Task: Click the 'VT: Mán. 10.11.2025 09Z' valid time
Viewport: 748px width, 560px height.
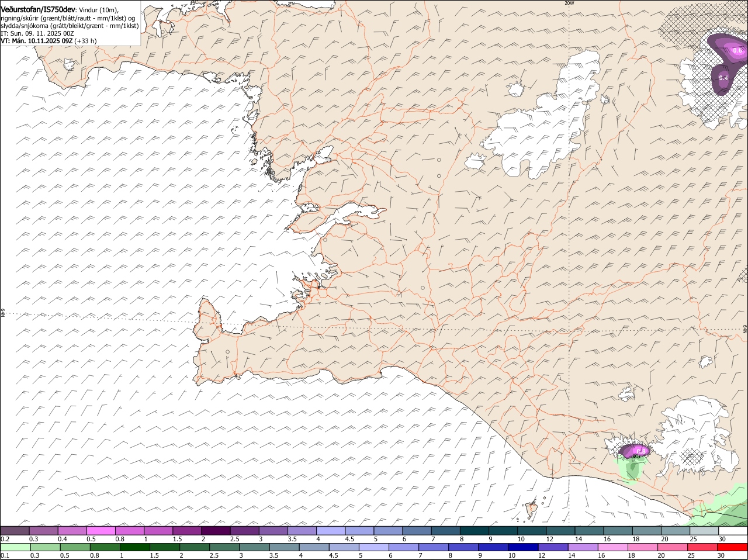Action: pyautogui.click(x=37, y=41)
